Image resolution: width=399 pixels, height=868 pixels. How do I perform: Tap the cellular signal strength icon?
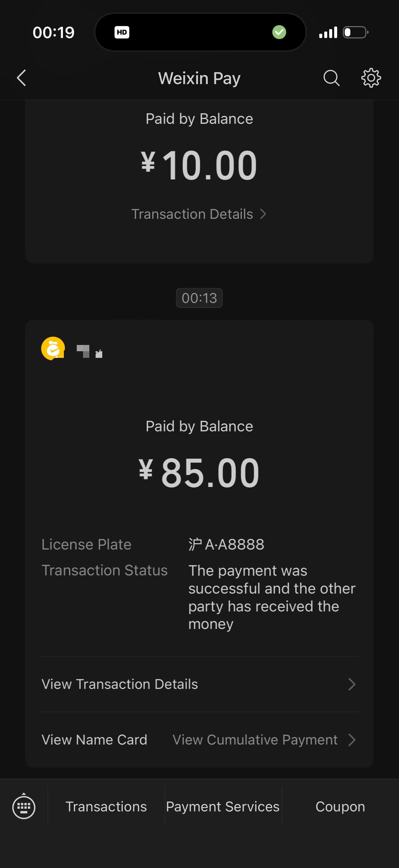pos(328,32)
